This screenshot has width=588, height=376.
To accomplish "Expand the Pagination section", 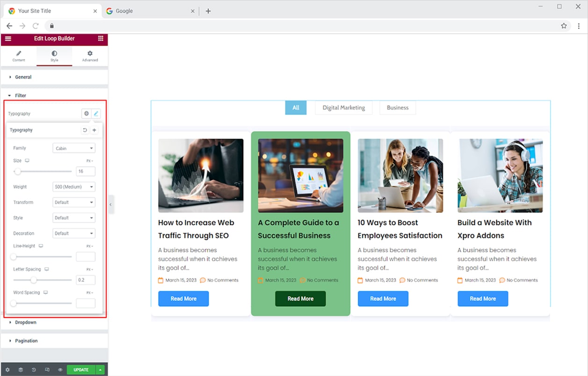I will coord(26,341).
